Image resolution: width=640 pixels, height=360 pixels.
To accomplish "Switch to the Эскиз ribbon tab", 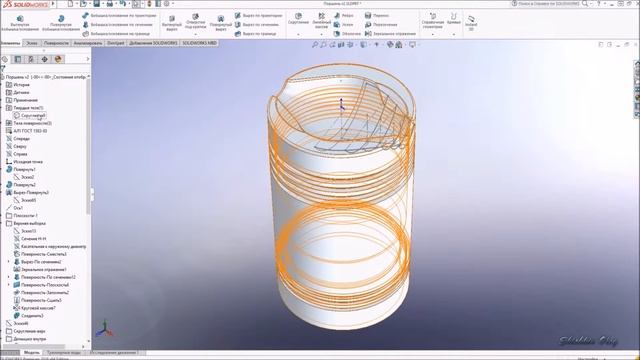I will [32, 43].
